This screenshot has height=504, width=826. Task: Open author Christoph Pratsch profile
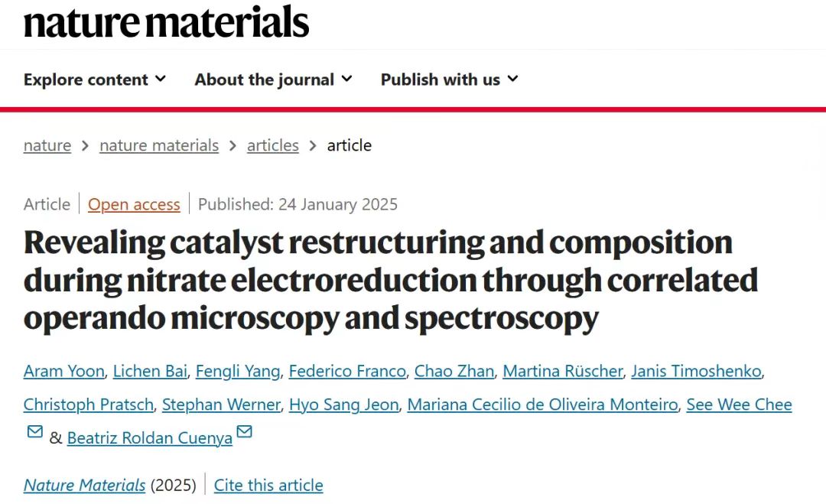tap(89, 405)
